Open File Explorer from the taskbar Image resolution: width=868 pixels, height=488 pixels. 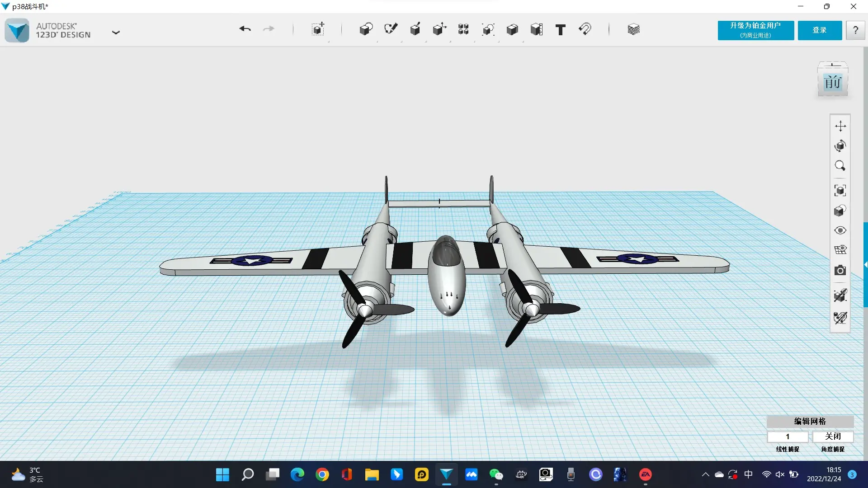[372, 474]
